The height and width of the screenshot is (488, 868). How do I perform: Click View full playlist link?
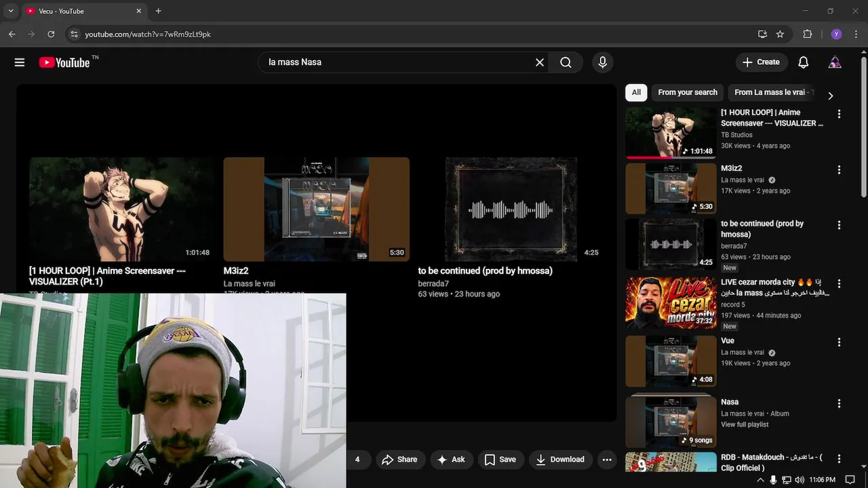pyautogui.click(x=745, y=425)
